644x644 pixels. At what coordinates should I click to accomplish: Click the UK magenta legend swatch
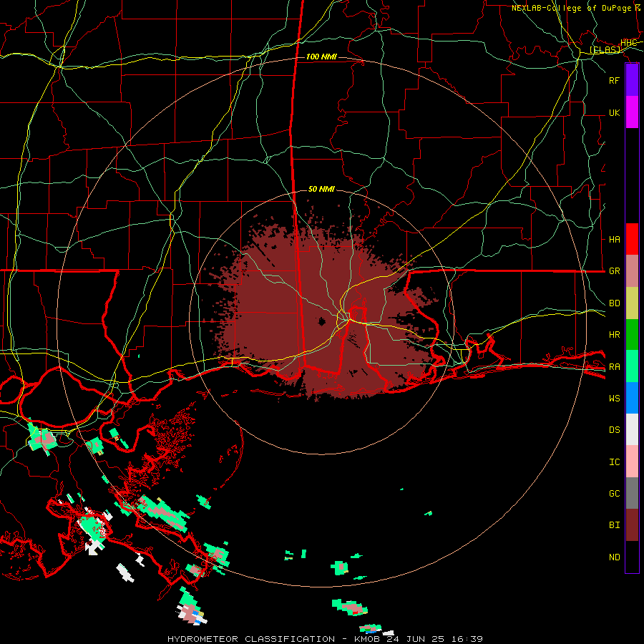pos(632,112)
